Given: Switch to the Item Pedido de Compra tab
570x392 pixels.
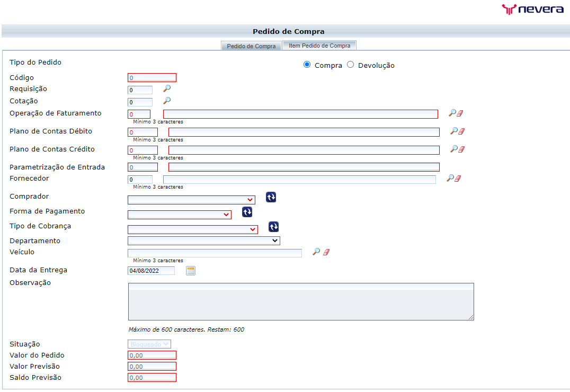Looking at the screenshot, I should pos(319,46).
